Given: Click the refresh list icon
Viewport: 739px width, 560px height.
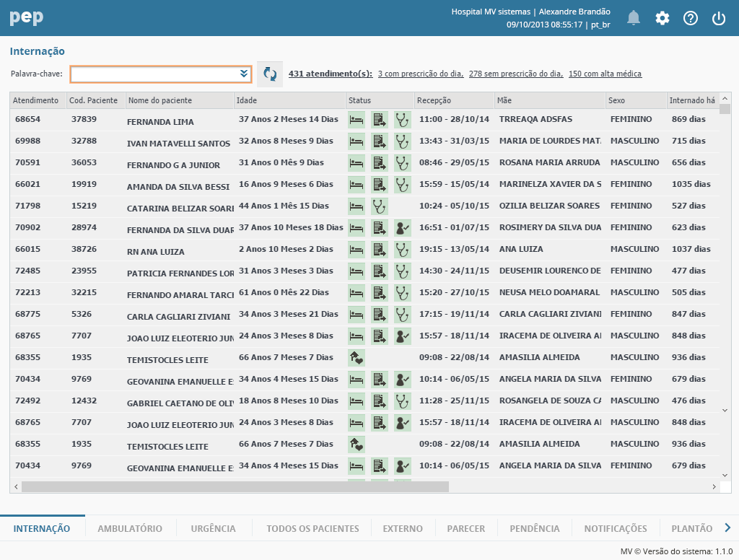Looking at the screenshot, I should pos(270,74).
